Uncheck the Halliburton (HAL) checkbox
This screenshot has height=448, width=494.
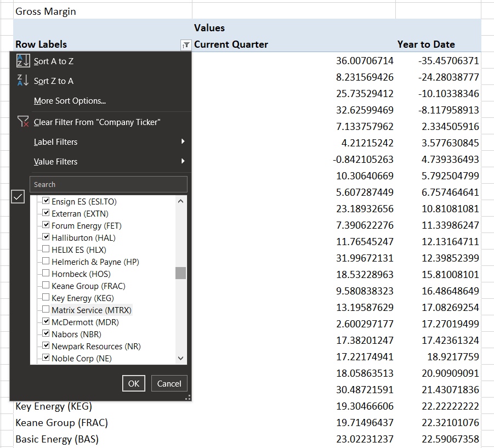click(x=46, y=237)
